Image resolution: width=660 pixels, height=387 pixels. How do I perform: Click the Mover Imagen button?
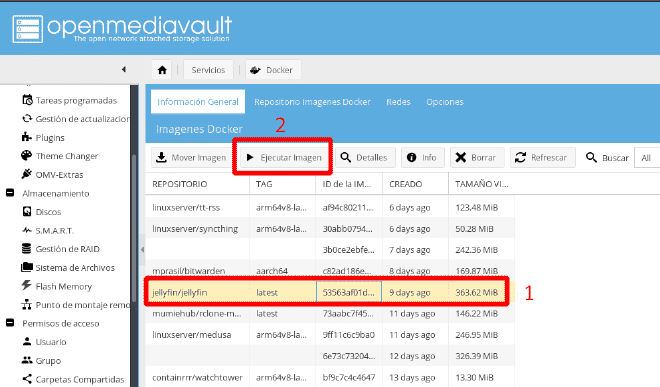point(192,157)
